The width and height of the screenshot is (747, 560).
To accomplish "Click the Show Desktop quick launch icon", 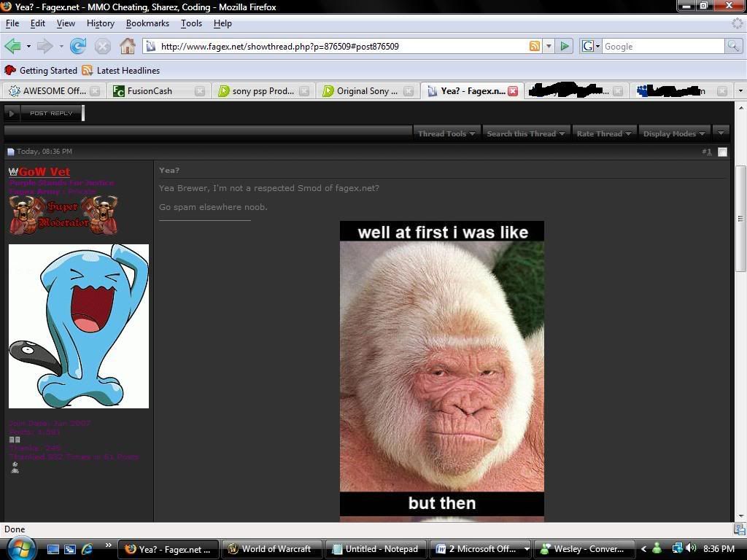I will [x=53, y=549].
